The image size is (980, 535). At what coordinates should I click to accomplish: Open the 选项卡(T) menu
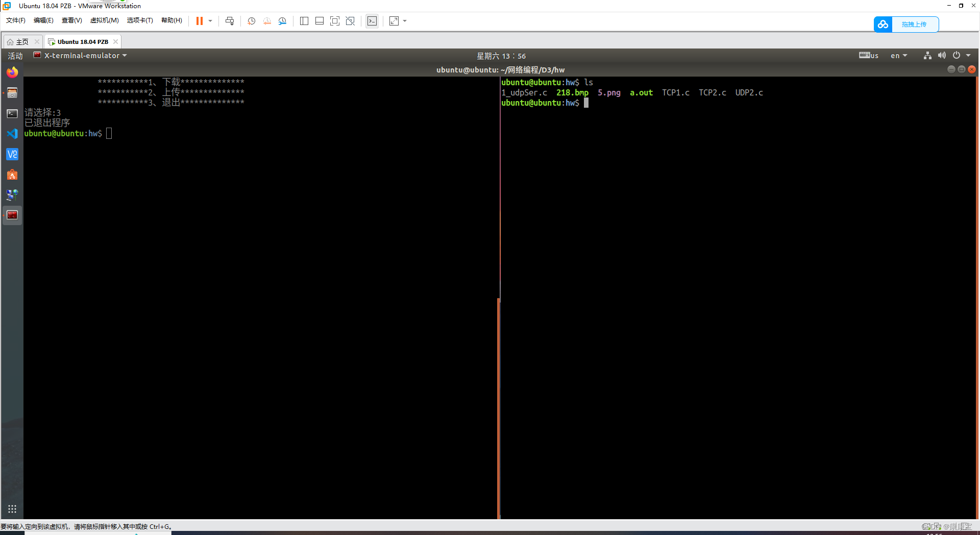(140, 20)
